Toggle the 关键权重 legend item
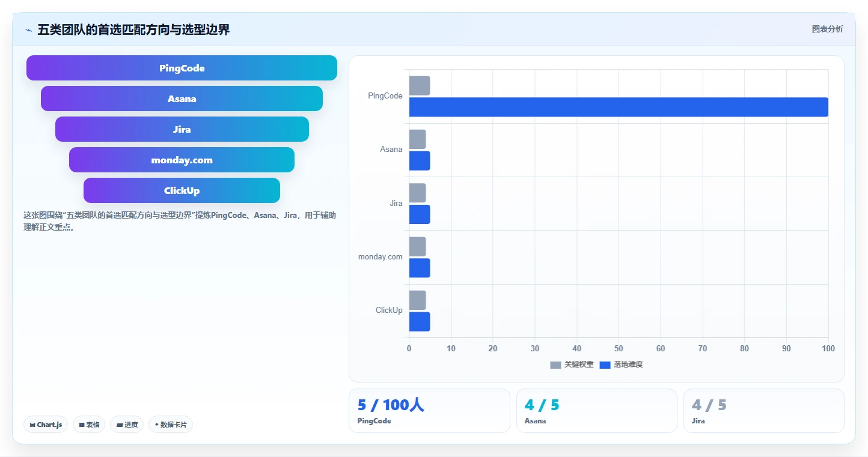868x457 pixels. point(572,365)
